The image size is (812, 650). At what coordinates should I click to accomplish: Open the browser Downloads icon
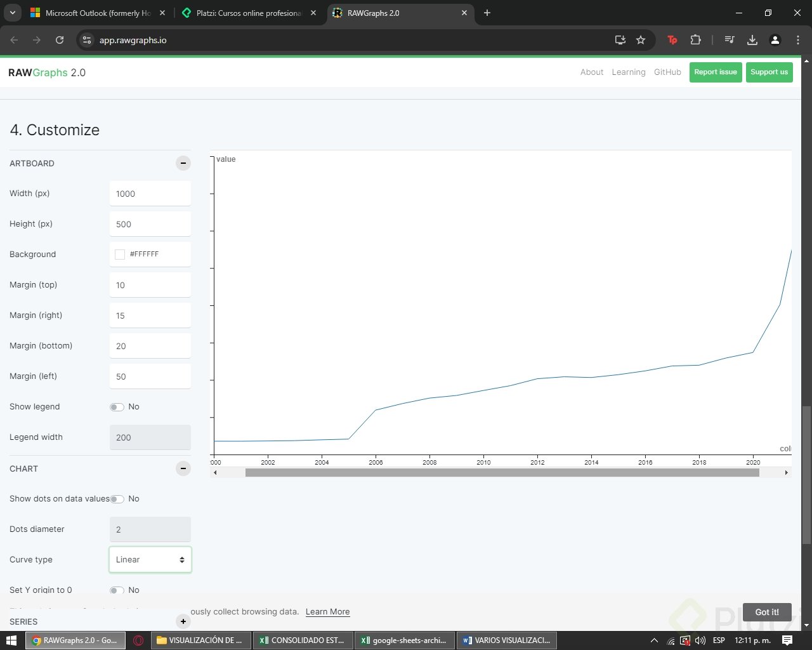[x=752, y=40]
